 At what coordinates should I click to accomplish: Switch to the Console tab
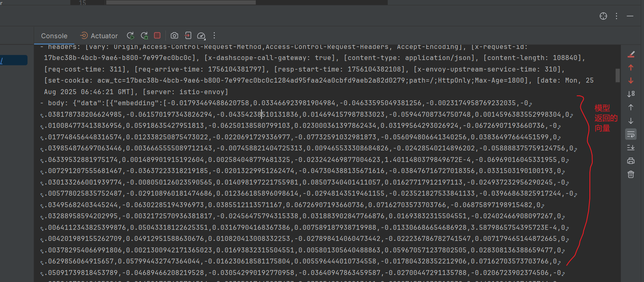coord(54,36)
